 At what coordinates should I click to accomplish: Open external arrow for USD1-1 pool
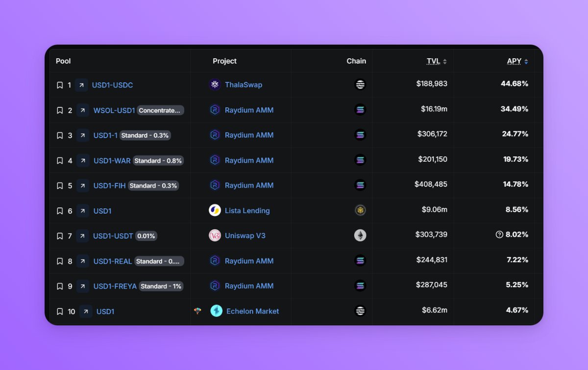(83, 135)
